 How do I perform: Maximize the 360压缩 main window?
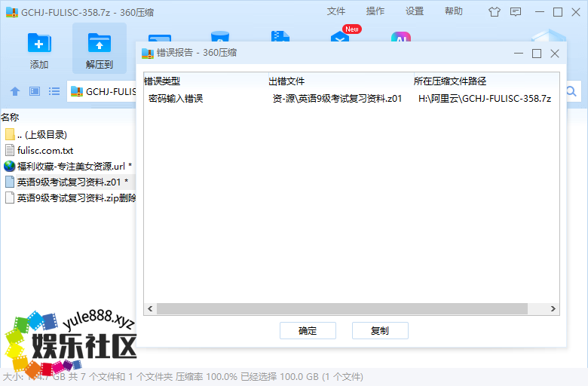point(558,12)
